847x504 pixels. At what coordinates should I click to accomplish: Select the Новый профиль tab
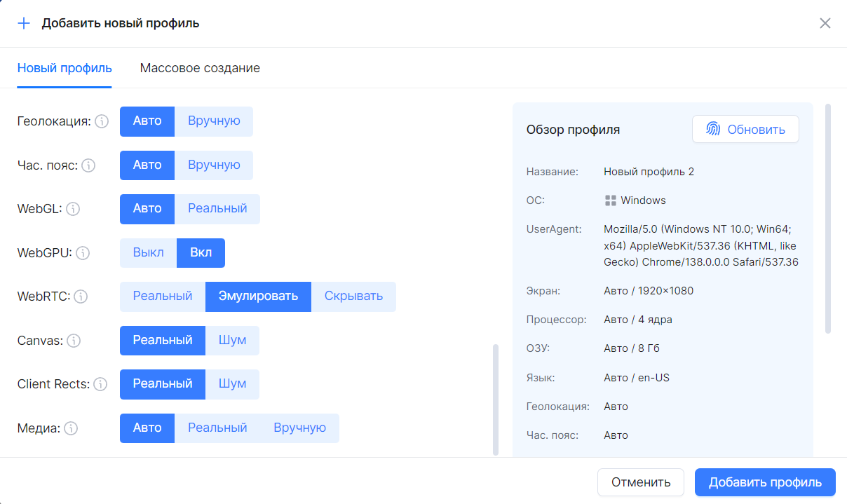64,68
